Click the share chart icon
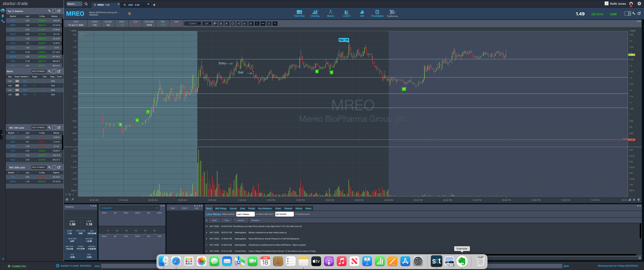644x270 pixels. coord(239,24)
